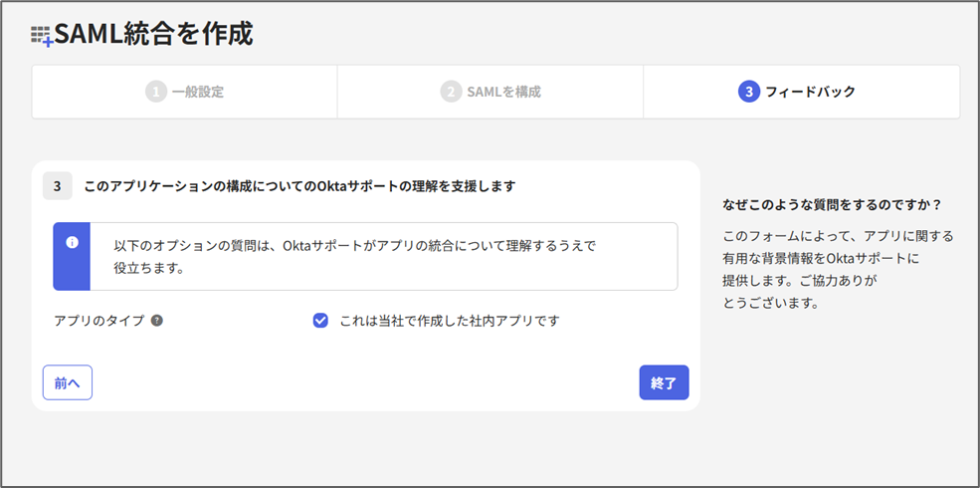Go to the 一般設定 step tab

[x=184, y=92]
